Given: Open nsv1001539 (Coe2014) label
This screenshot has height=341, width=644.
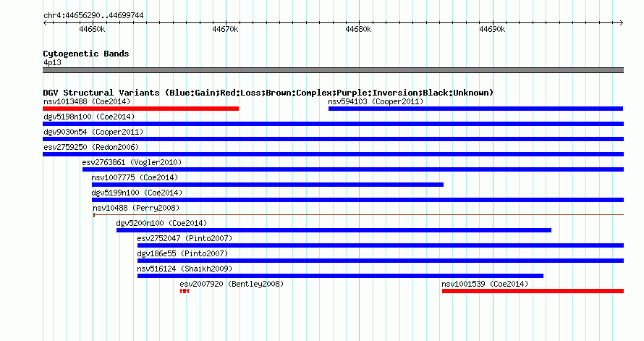Looking at the screenshot, I should 485,284.
